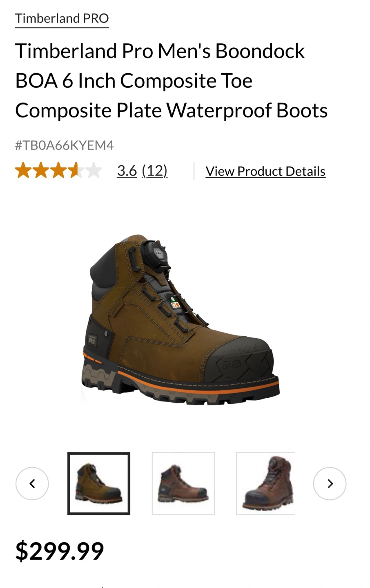Open the (12) reviews count link
The image size is (370, 588).
154,171
